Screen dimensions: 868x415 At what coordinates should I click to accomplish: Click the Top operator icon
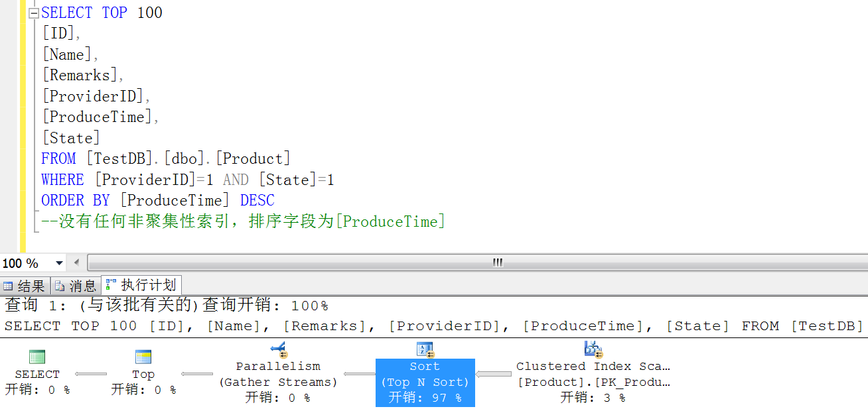click(143, 357)
